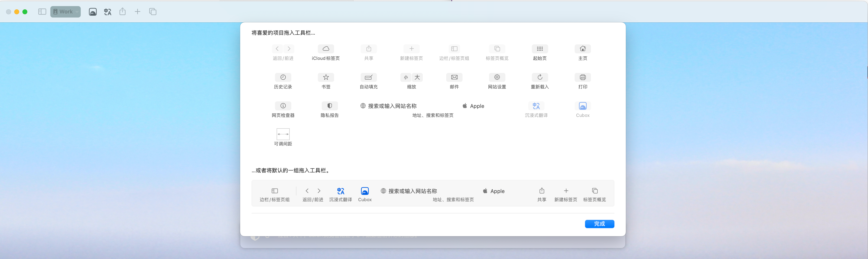Click the iCloud Tabs cloud icon

[326, 49]
